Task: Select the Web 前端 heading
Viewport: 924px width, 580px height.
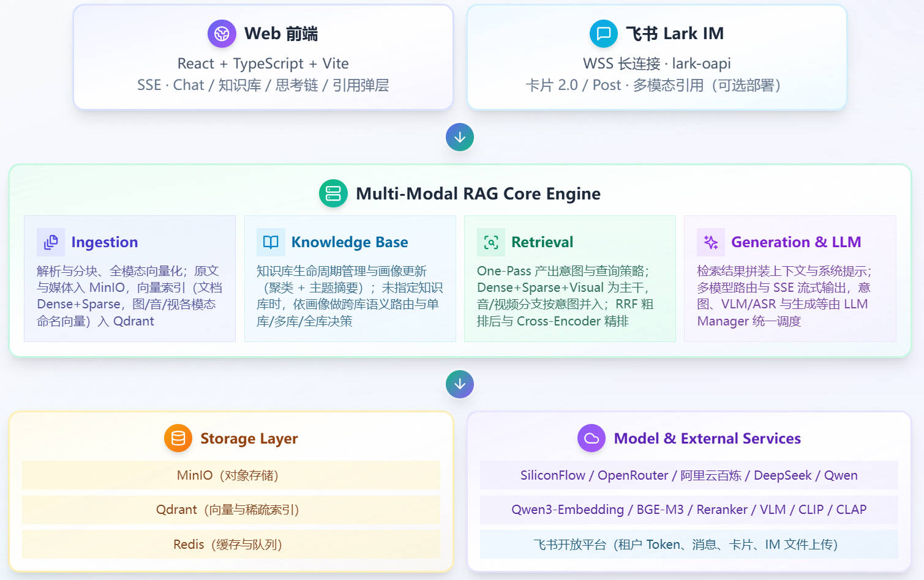Action: click(x=281, y=34)
